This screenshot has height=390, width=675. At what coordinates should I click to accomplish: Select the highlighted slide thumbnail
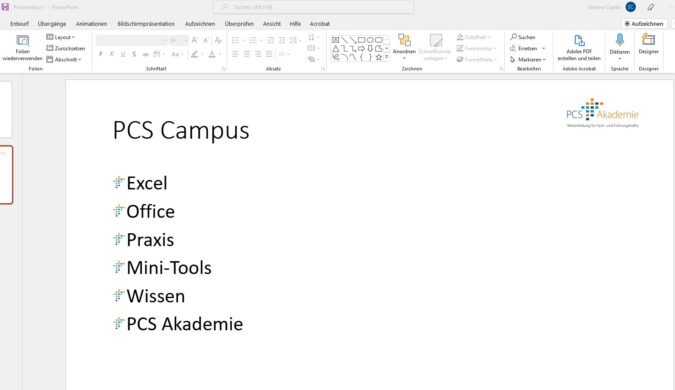coord(6,175)
